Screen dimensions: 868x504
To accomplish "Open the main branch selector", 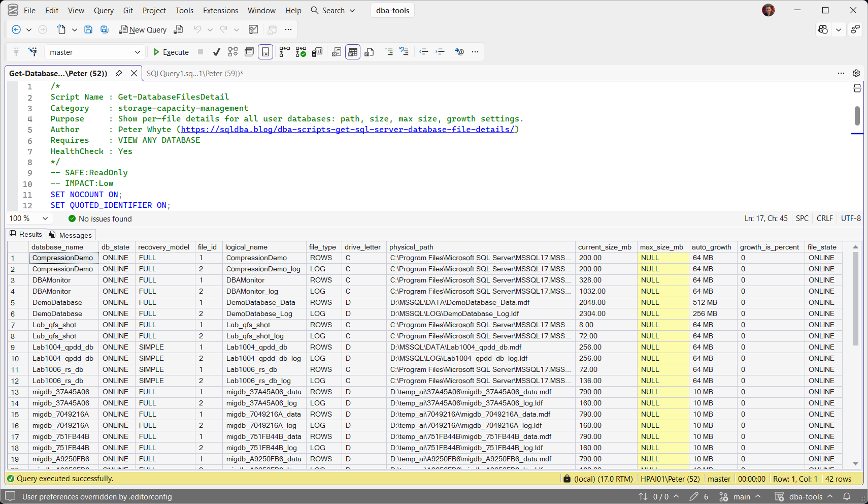I will pyautogui.click(x=741, y=496).
